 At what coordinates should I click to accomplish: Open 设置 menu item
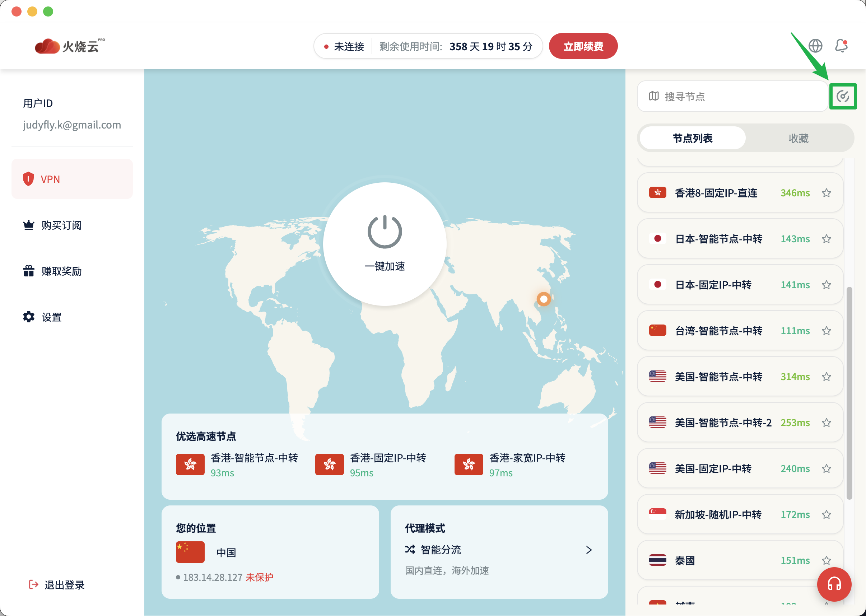coord(72,317)
